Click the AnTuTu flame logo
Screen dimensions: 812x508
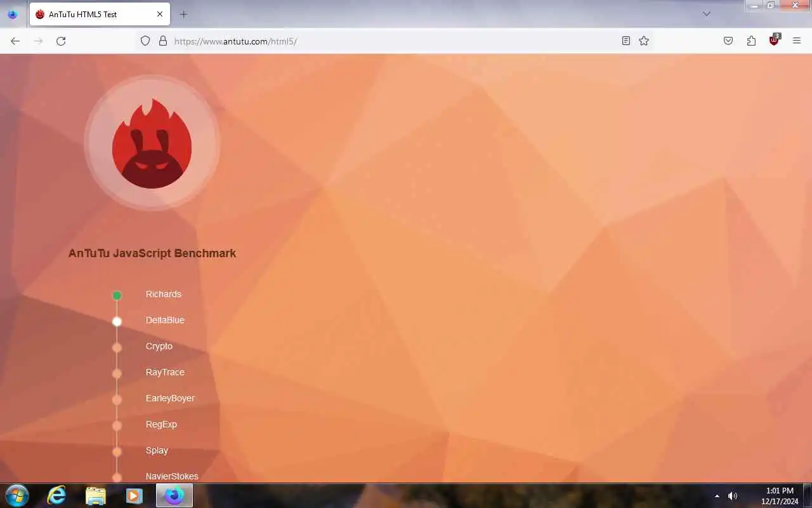click(152, 143)
